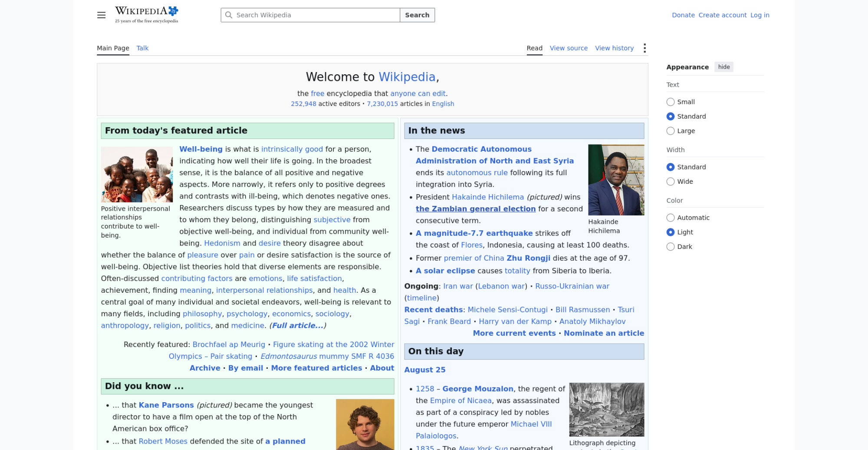868x450 pixels.
Task: Click Create account link
Action: point(723,15)
